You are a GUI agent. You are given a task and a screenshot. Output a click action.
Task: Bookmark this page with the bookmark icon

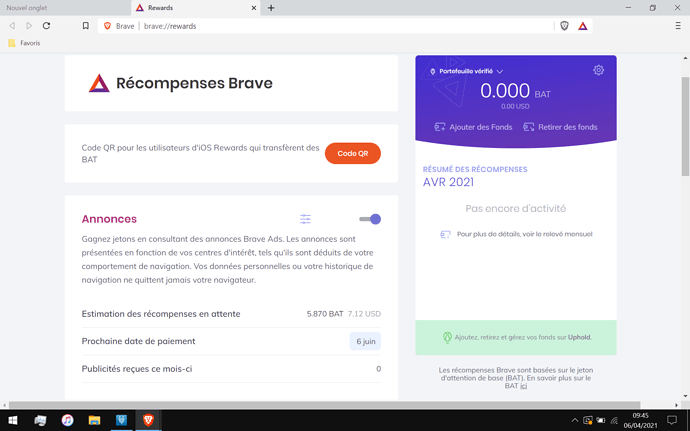point(86,26)
